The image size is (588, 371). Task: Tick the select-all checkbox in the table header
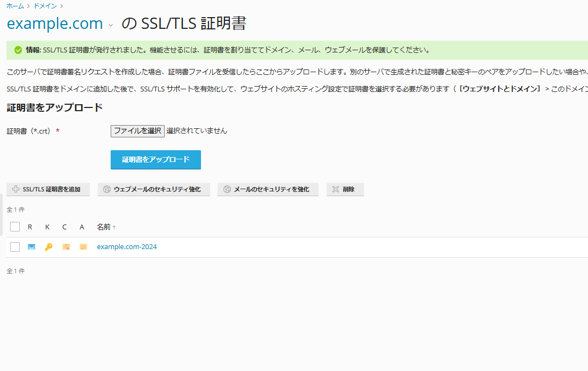click(15, 227)
